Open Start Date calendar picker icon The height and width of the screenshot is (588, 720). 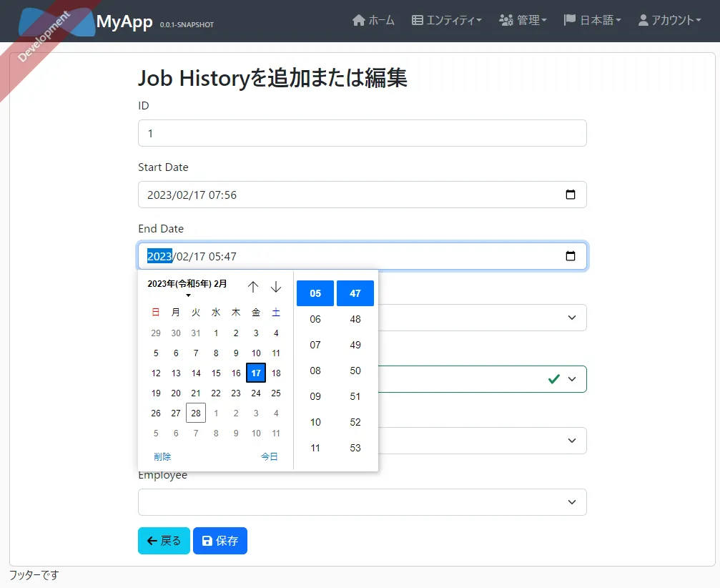571,195
